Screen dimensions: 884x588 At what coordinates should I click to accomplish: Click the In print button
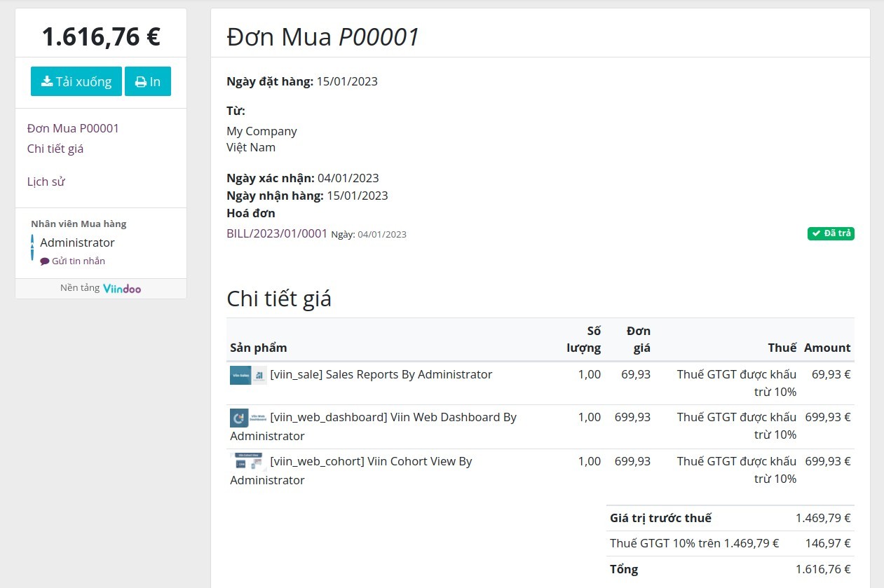coord(148,81)
